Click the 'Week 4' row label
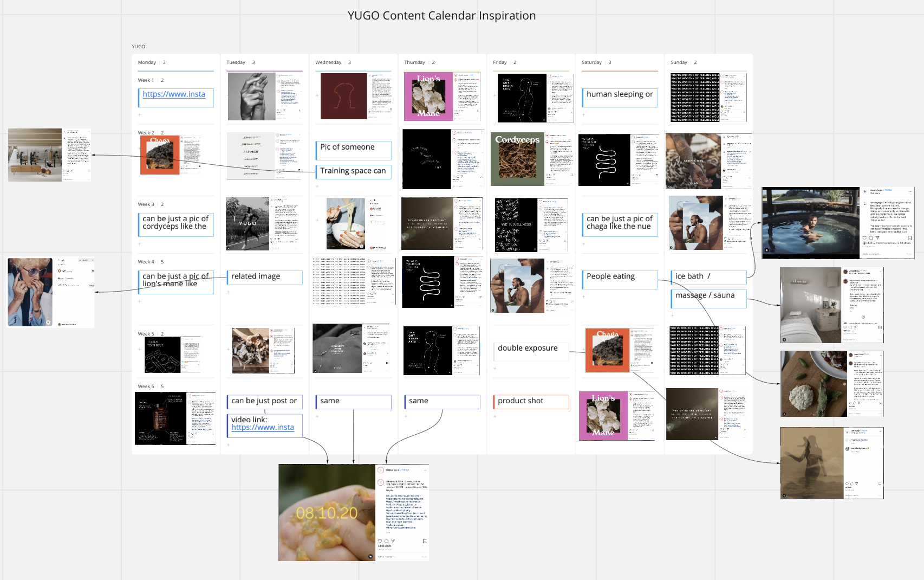 coord(146,262)
